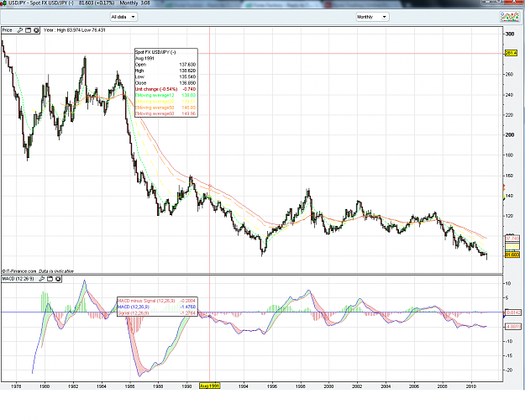
Task: Click the 200 price axis label
Action: (x=510, y=134)
